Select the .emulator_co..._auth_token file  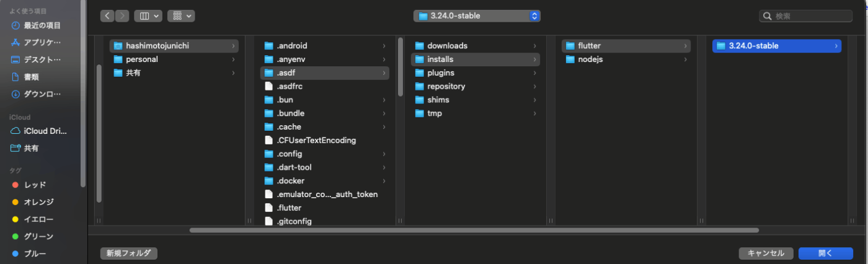[324, 194]
